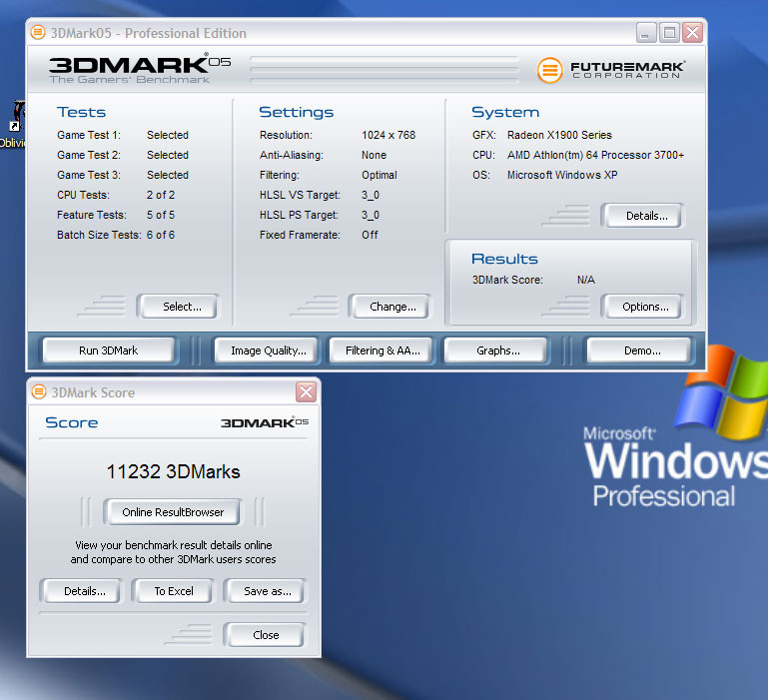Viewport: 768px width, 700px height.
Task: Click the '1024 x 768' resolution value
Action: pos(388,135)
